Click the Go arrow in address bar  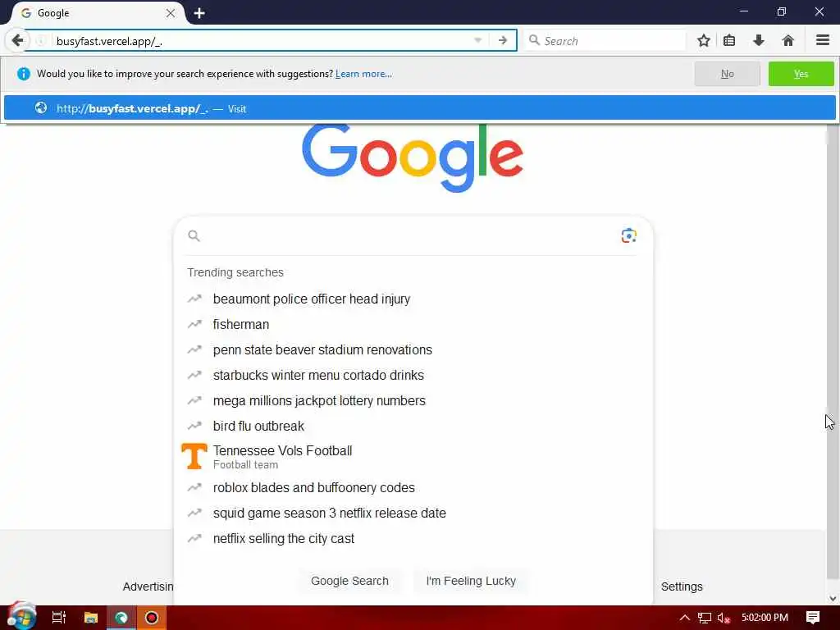[503, 41]
